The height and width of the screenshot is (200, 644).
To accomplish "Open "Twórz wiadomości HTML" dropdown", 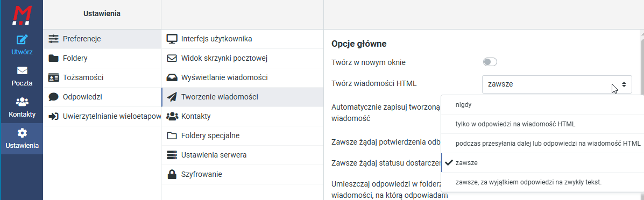I will tap(556, 84).
